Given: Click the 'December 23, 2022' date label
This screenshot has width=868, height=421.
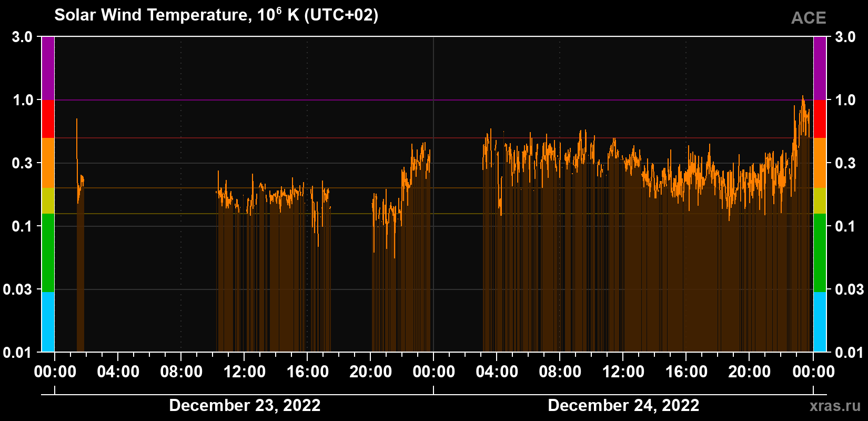Looking at the screenshot, I should pos(245,406).
